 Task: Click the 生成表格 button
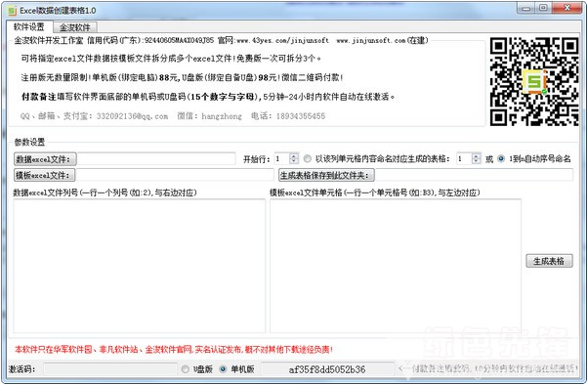549,261
